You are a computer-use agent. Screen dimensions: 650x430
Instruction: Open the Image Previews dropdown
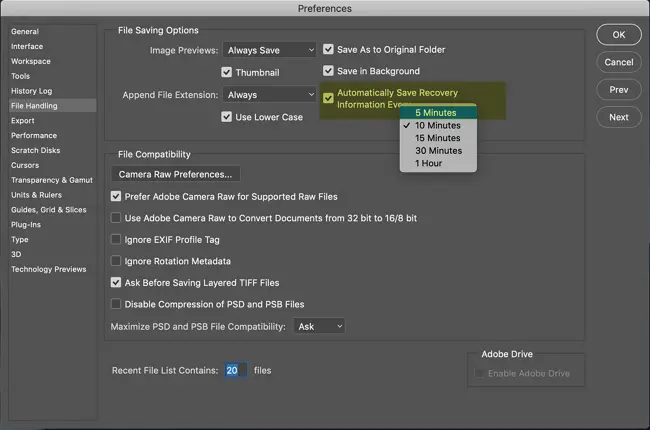point(270,50)
